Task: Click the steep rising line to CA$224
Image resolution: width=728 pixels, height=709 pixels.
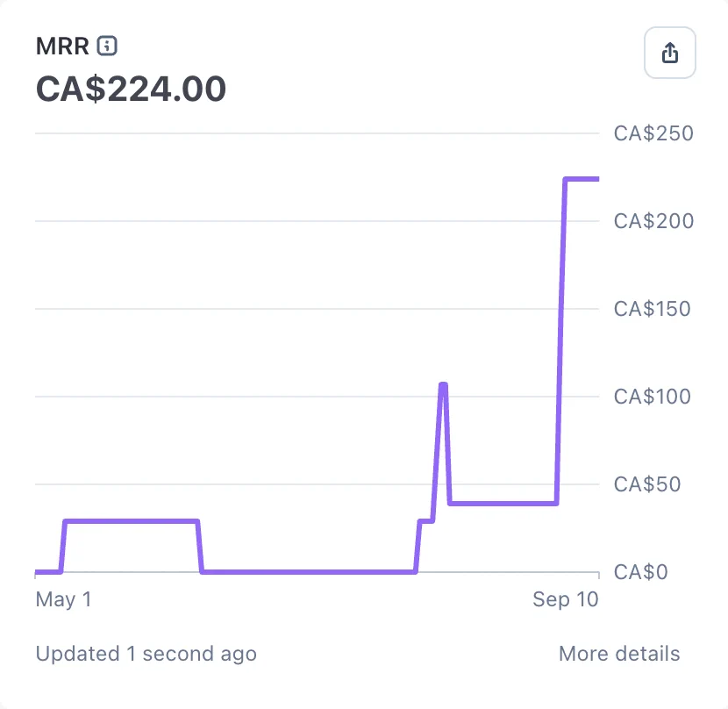Action: coord(560,341)
